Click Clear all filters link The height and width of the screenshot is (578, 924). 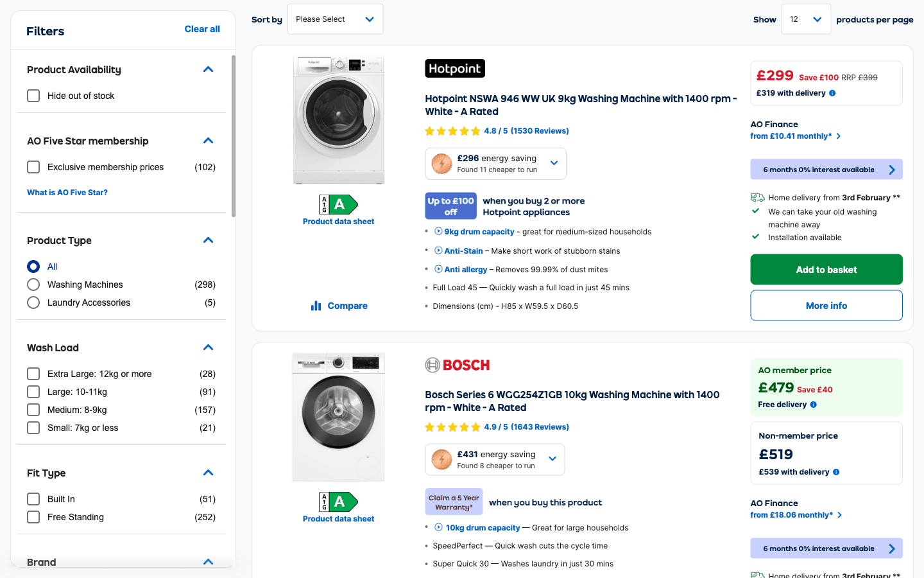coord(202,29)
